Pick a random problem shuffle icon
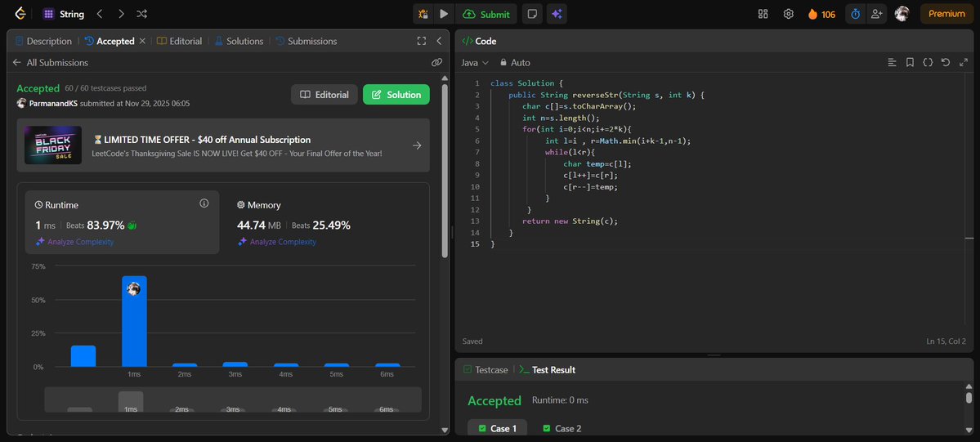This screenshot has width=980, height=442. (x=142, y=14)
